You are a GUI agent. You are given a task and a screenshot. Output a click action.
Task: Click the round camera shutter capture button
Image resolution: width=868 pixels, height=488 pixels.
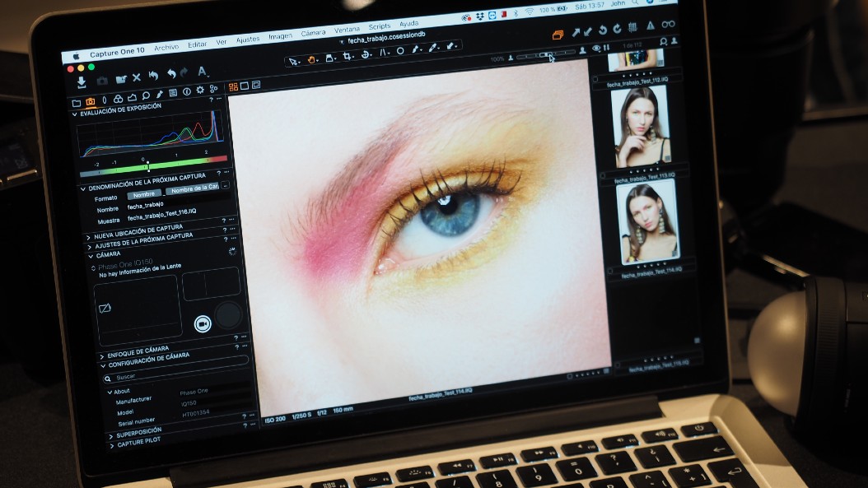(228, 314)
